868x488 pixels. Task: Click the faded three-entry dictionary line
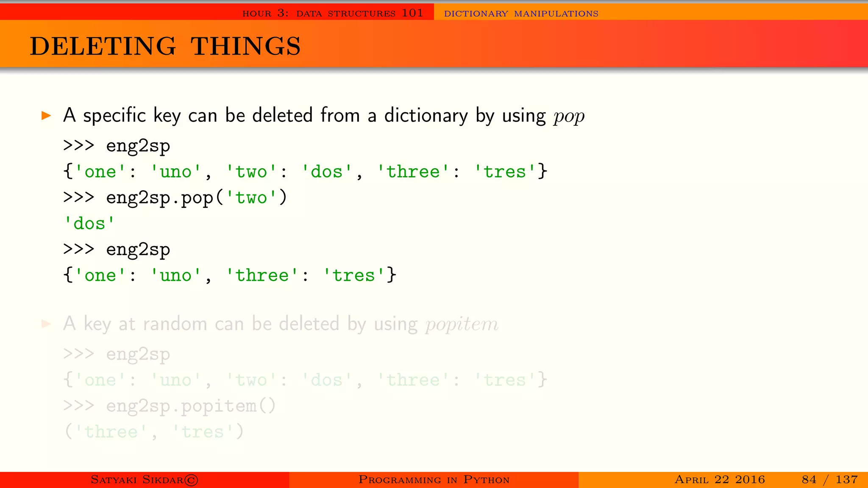(305, 380)
